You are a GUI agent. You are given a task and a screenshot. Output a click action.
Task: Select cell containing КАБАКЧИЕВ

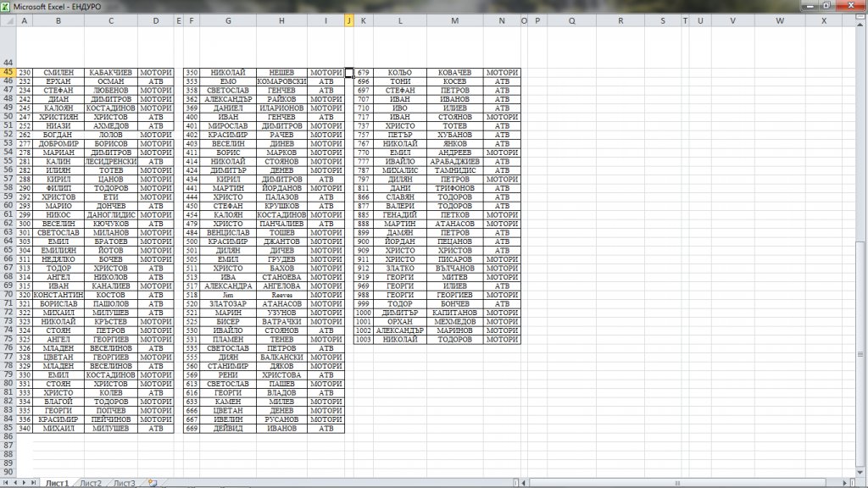(111, 72)
